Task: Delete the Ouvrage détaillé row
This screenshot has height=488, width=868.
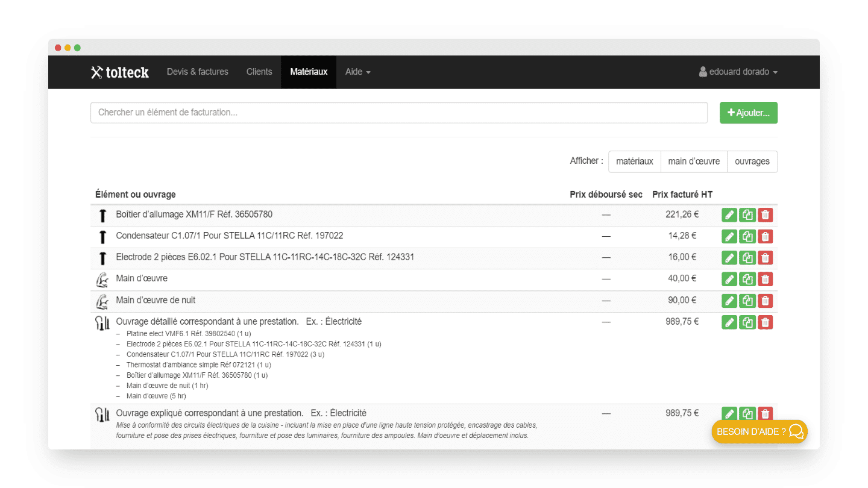Action: click(x=766, y=322)
